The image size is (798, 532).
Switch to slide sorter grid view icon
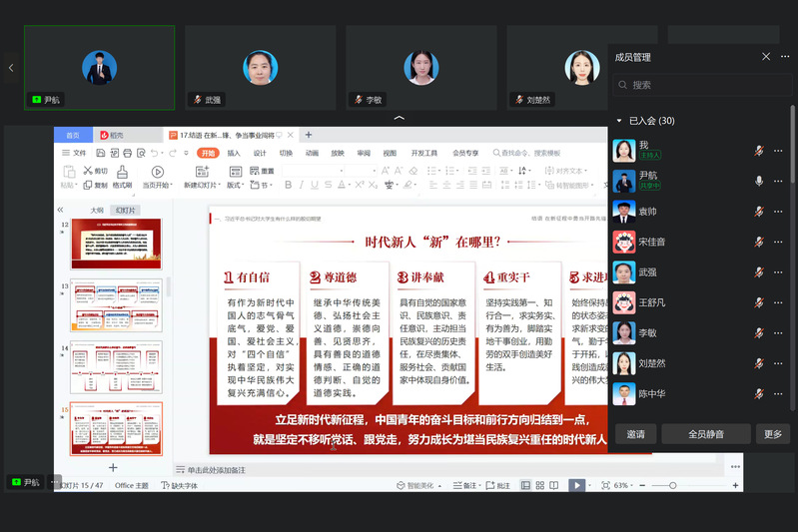[x=540, y=485]
